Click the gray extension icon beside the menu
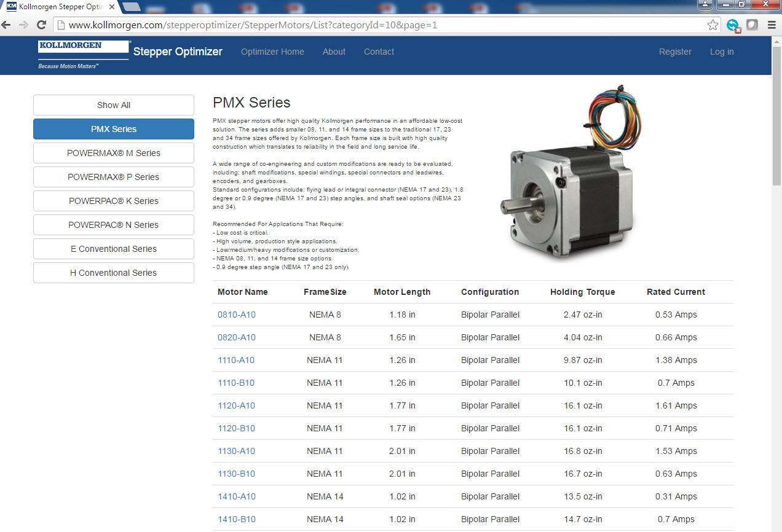Image resolution: width=782 pixels, height=532 pixels. coord(752,25)
